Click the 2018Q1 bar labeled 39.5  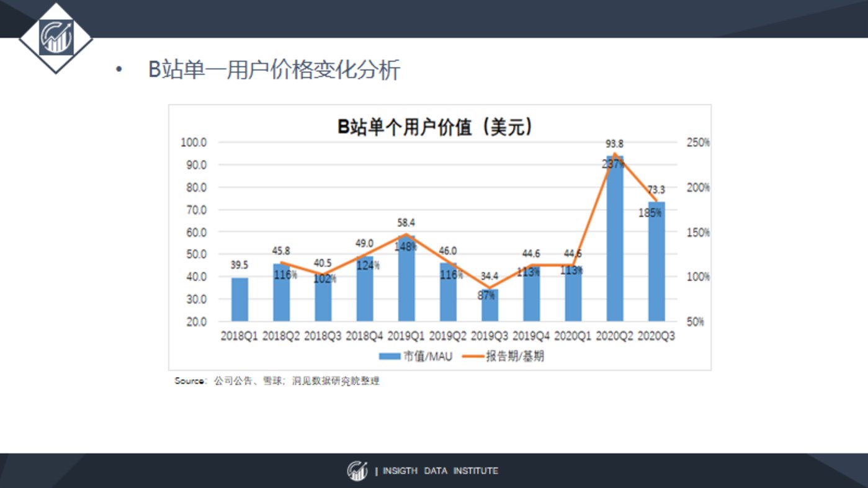239,299
